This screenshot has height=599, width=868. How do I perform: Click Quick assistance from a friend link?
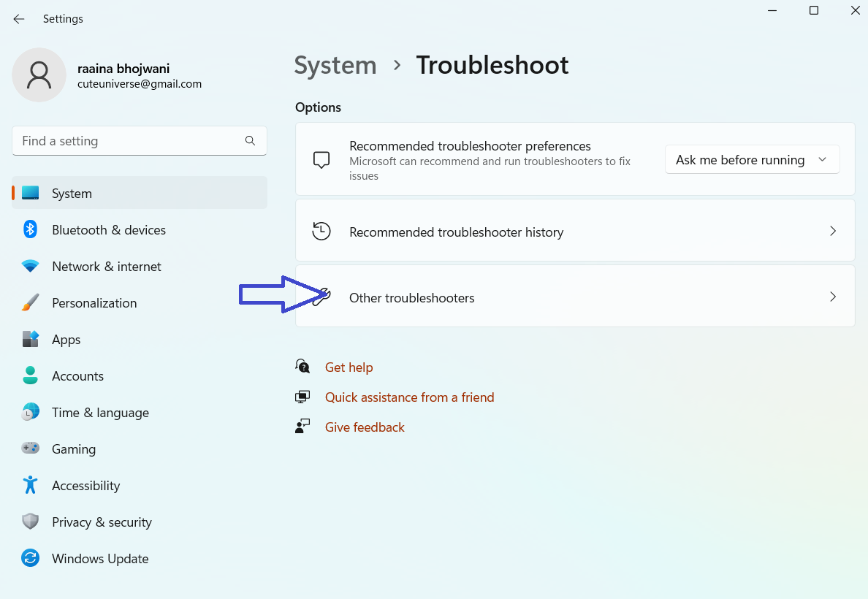click(409, 397)
